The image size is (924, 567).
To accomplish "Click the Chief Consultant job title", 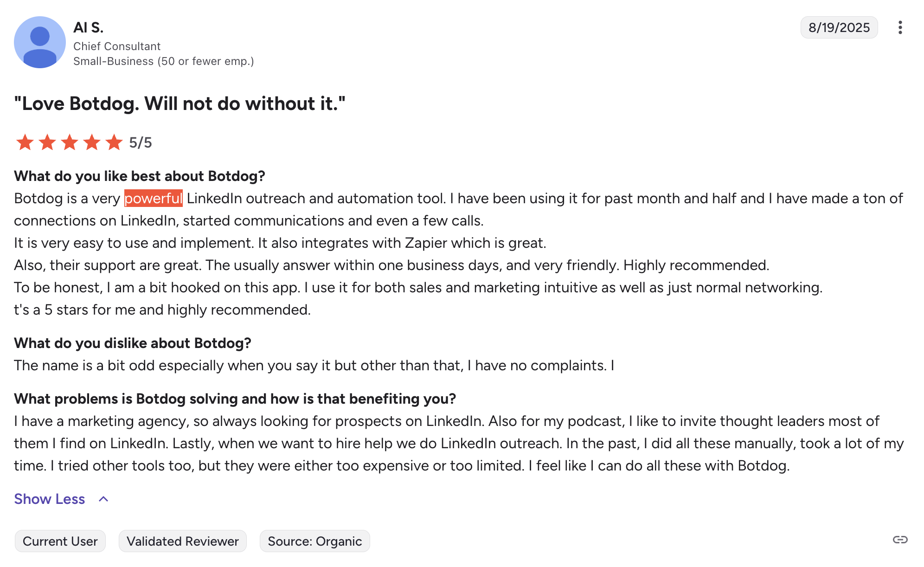I will click(x=117, y=46).
